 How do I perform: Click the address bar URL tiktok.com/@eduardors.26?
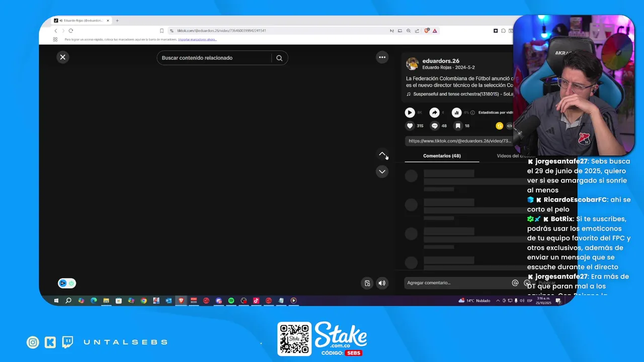pos(221,31)
